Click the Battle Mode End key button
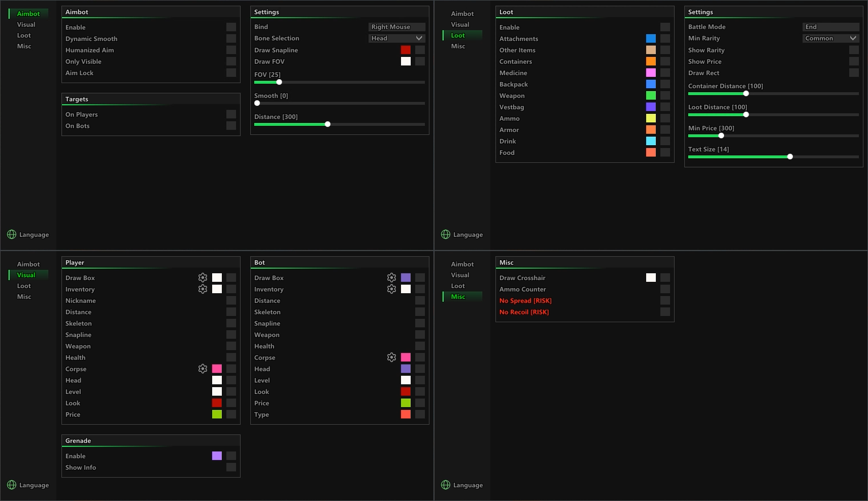868x501 pixels. coord(831,27)
